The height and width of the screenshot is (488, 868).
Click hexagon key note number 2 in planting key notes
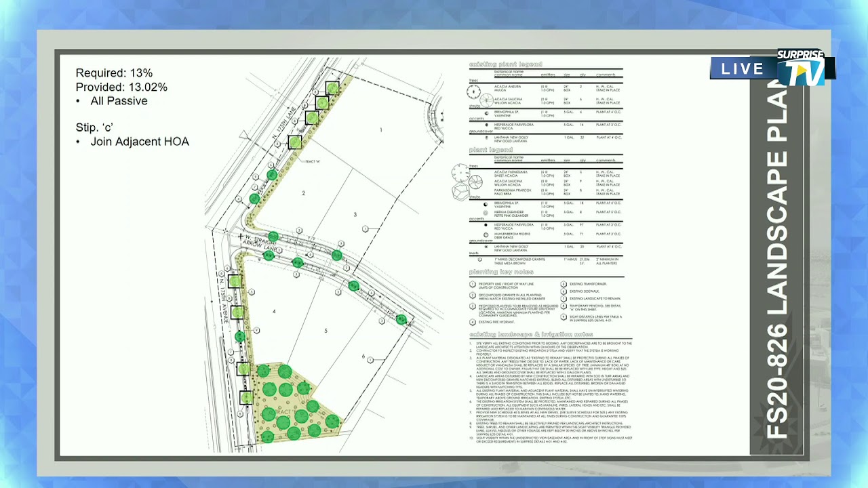click(472, 296)
